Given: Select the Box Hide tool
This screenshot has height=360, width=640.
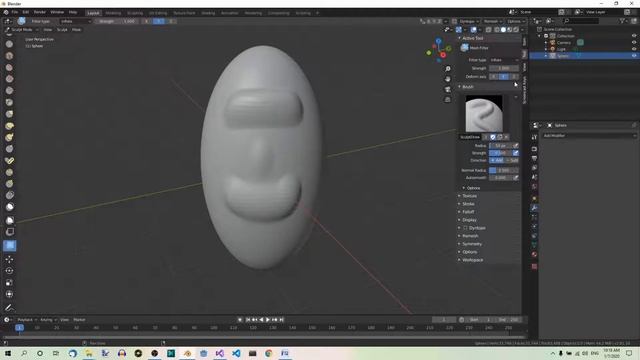Looking at the screenshot, I should tap(9, 232).
